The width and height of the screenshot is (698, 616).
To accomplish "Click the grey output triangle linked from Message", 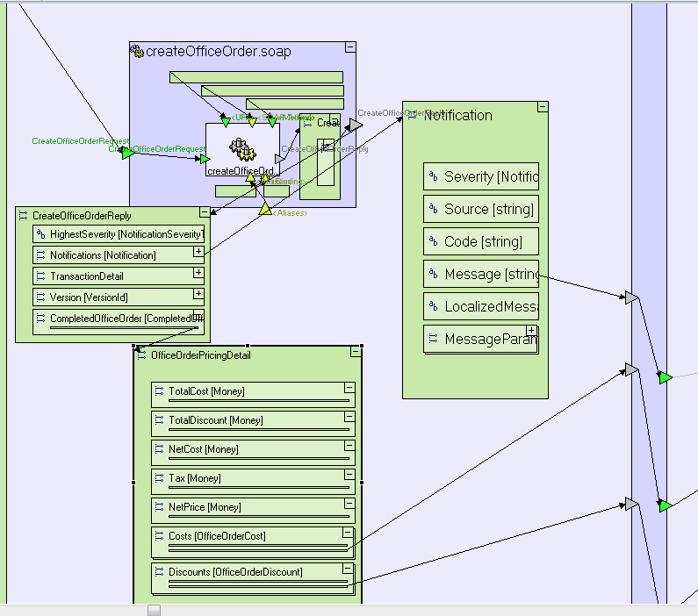I will coord(630,298).
